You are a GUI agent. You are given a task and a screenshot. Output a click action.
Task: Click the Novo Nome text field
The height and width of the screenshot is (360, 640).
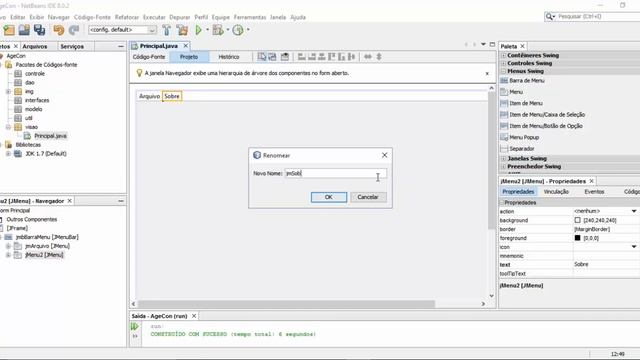pos(336,173)
